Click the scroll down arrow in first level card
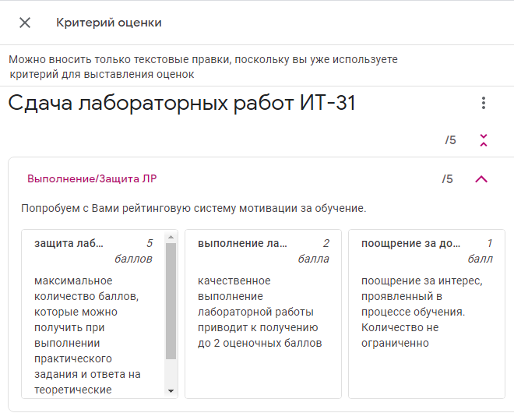 (x=171, y=391)
